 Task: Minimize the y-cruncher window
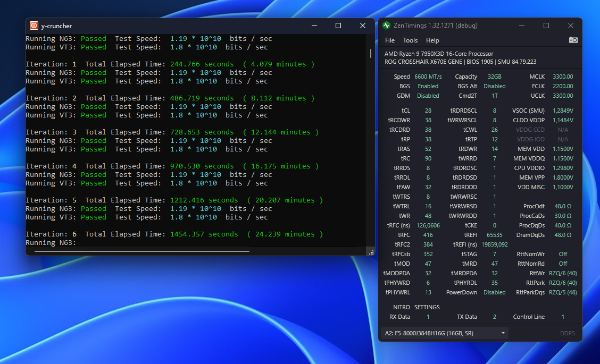(x=314, y=26)
